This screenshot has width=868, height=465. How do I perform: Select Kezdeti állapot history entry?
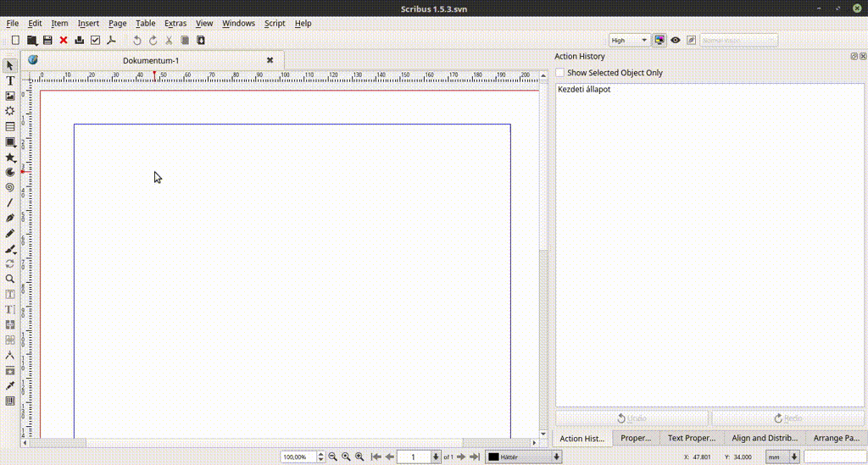(x=584, y=89)
